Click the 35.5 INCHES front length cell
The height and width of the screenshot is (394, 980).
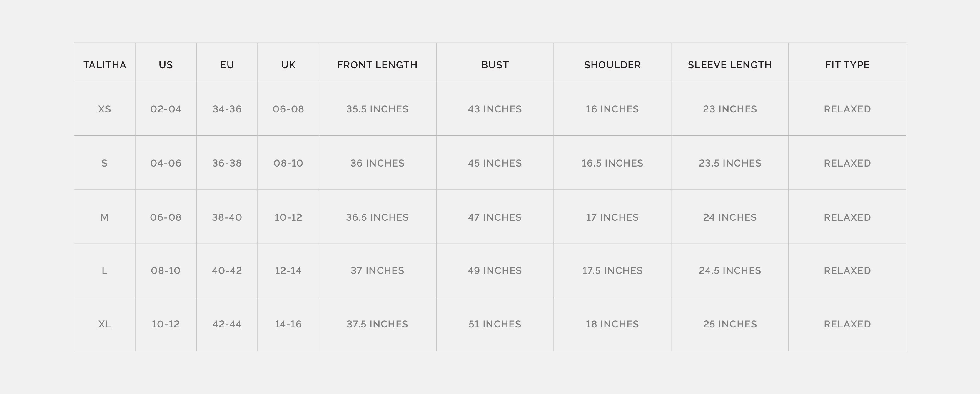[377, 109]
